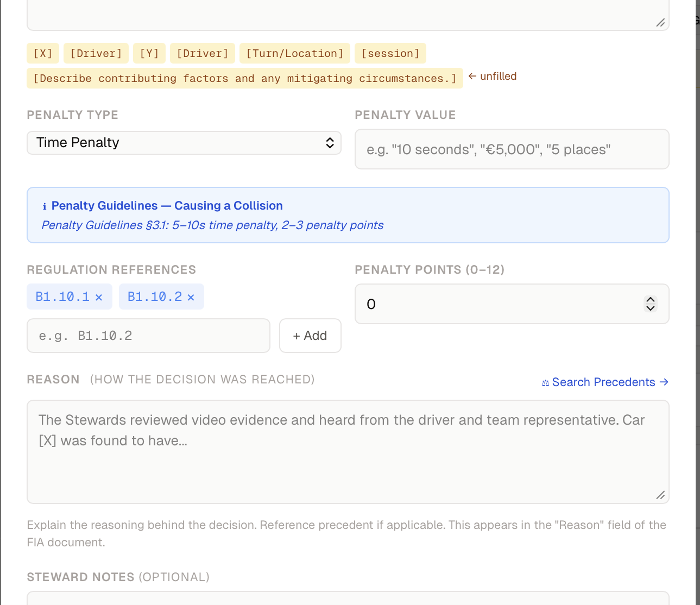Click the decrement arrow on Penalty Points

650,308
